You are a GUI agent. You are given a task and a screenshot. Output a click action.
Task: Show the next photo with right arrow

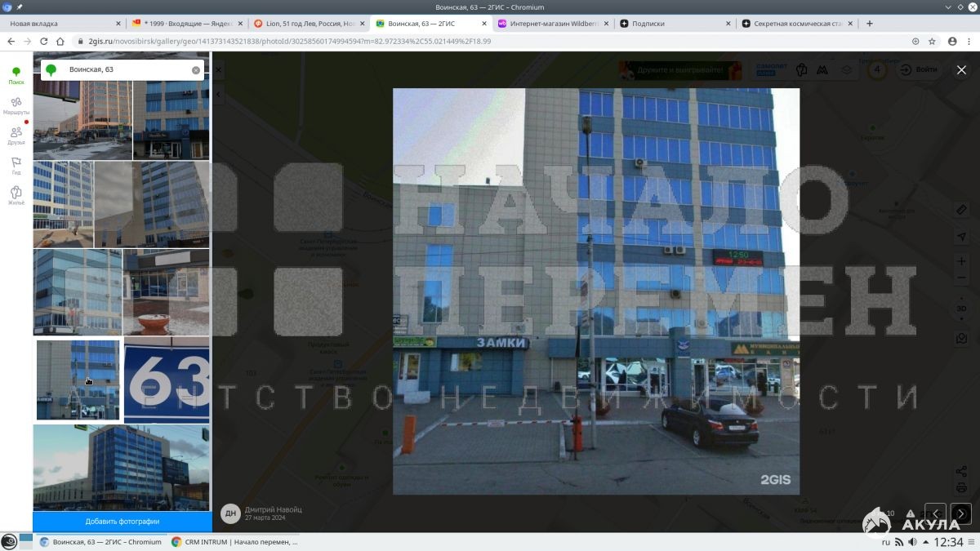click(961, 513)
